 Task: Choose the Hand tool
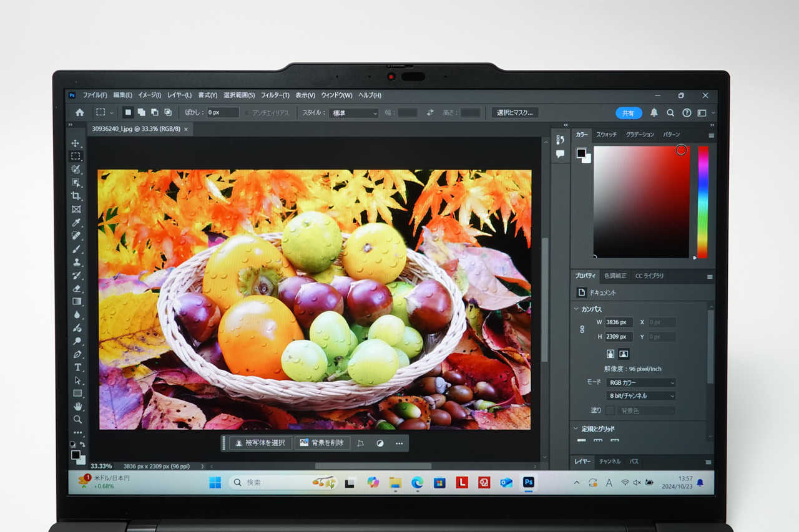[78, 407]
